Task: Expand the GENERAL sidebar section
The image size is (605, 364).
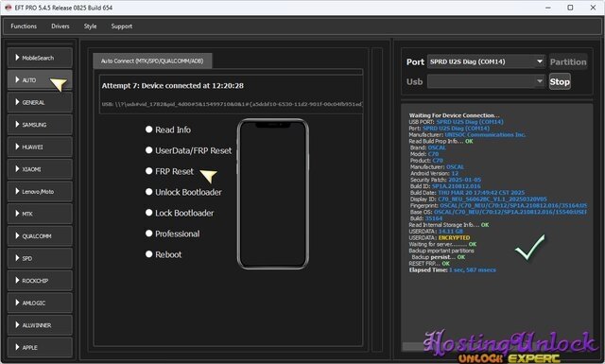Action: [x=40, y=102]
